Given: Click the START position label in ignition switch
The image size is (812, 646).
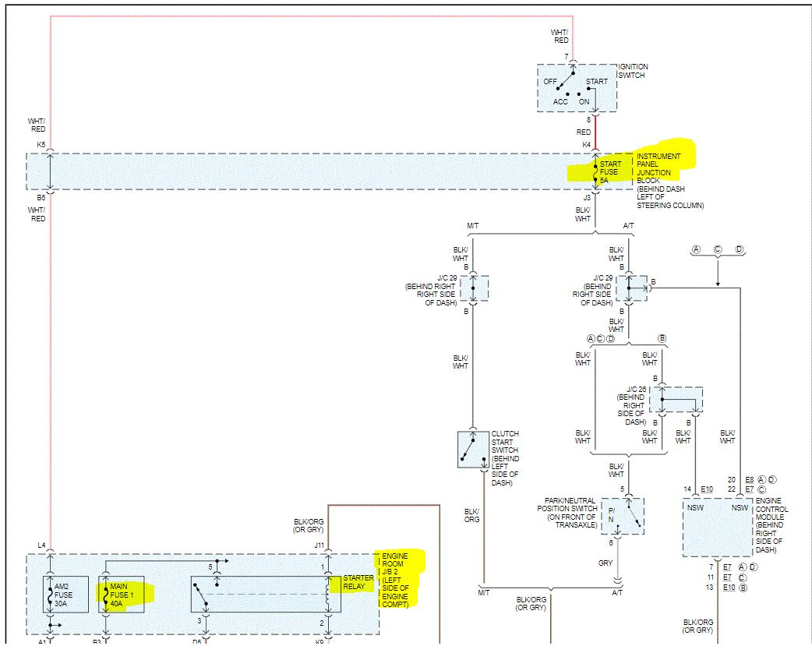Looking at the screenshot, I should (x=597, y=81).
